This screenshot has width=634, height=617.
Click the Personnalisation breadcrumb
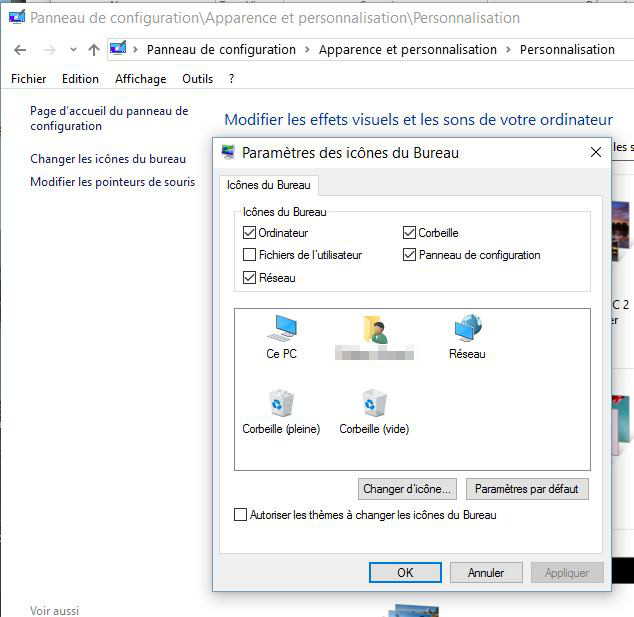(567, 50)
